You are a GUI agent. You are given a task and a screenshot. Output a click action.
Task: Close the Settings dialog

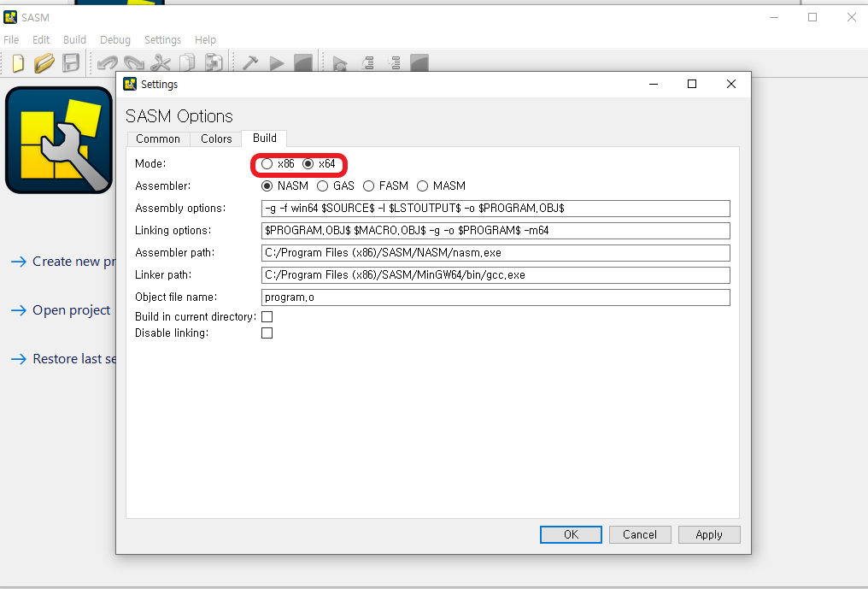click(x=731, y=84)
